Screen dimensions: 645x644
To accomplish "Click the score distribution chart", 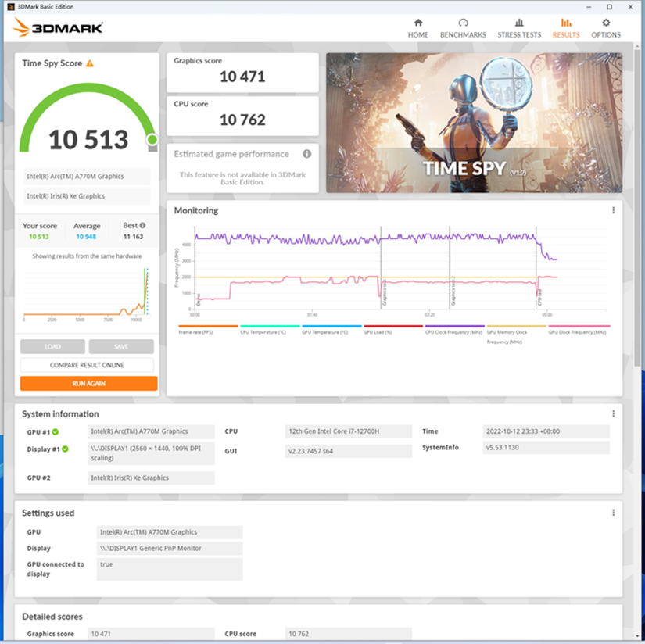I will [87, 294].
